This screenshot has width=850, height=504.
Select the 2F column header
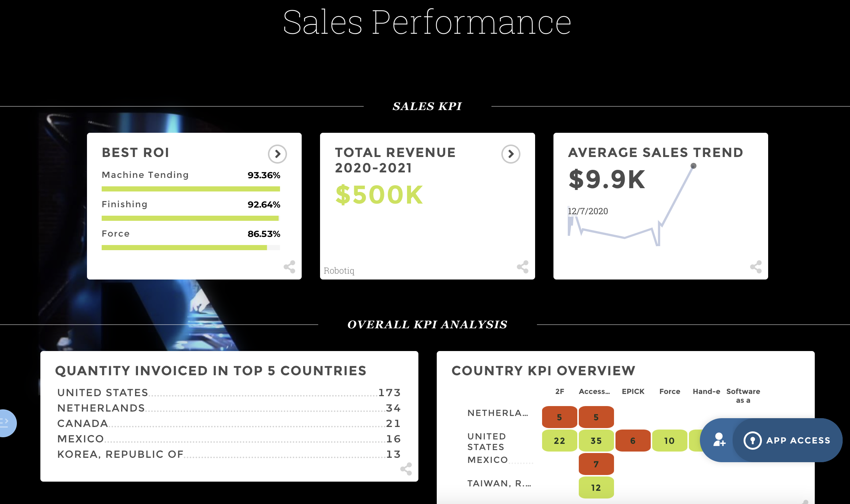(559, 391)
